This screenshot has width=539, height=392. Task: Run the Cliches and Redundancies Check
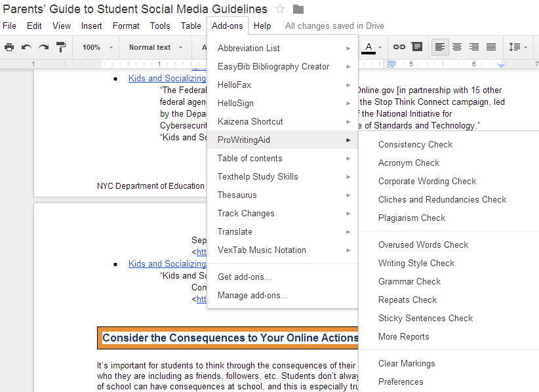coord(449,200)
